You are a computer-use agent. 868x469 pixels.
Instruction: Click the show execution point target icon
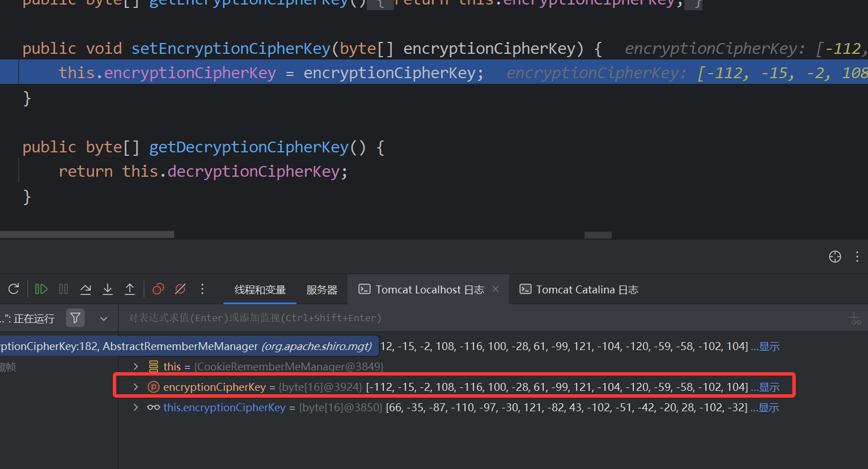pos(835,257)
